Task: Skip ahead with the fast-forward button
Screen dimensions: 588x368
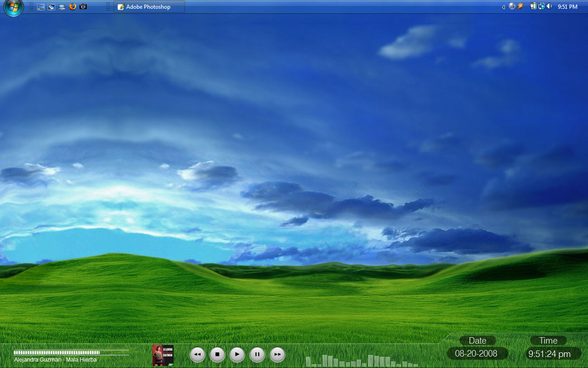Action: [x=277, y=355]
